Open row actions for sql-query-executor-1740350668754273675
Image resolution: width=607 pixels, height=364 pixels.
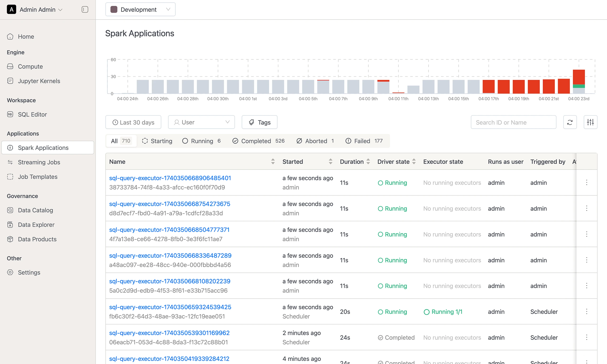[587, 209]
